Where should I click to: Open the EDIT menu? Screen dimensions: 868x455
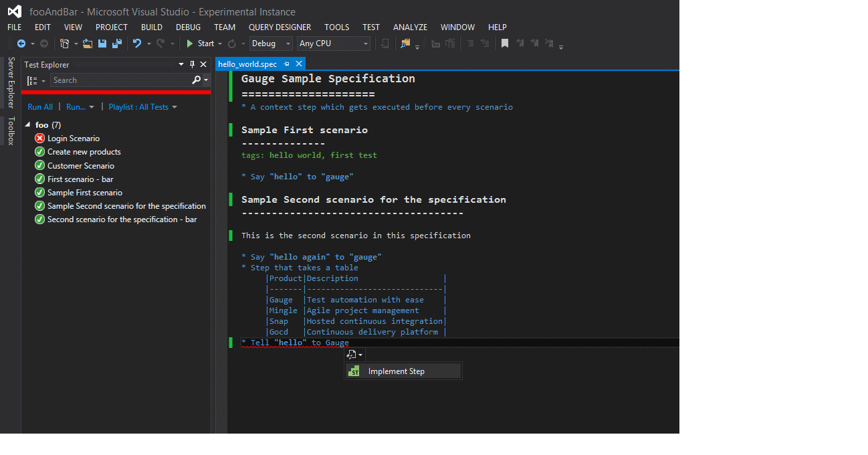(x=43, y=27)
